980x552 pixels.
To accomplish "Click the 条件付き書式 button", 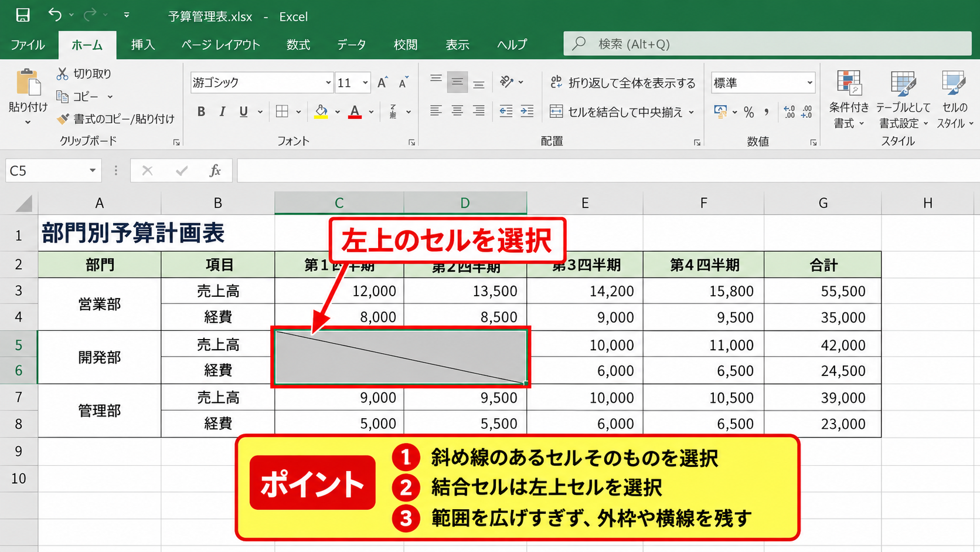I will [x=848, y=99].
